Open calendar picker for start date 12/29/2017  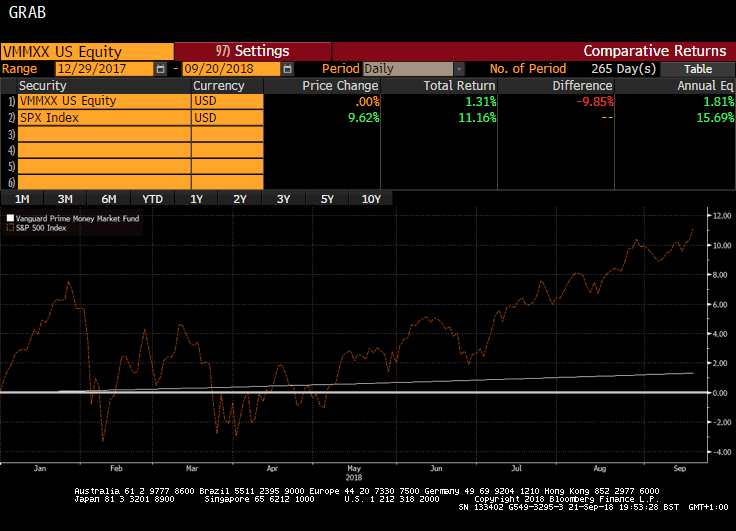[161, 69]
